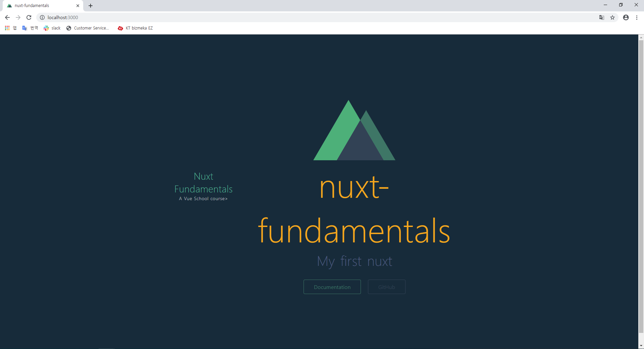Click the site info padlock icon

point(42,17)
